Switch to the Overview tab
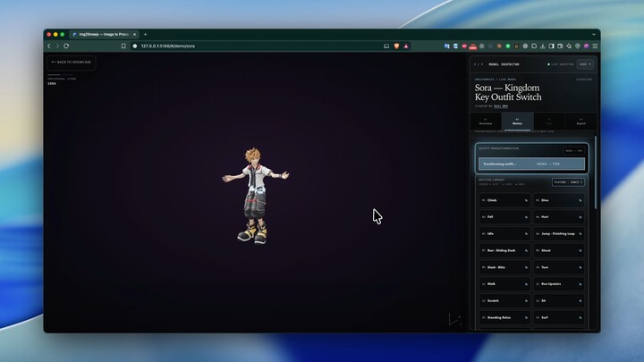 (486, 122)
